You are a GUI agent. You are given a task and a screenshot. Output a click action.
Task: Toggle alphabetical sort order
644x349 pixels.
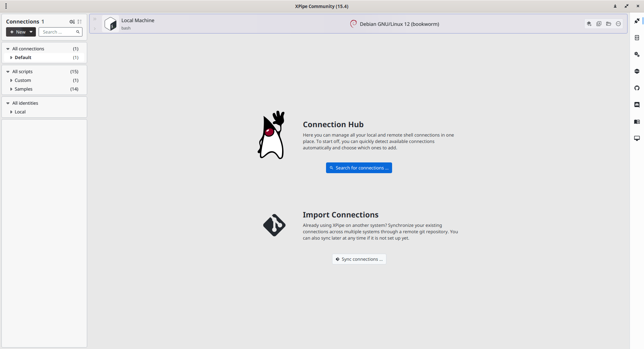point(79,21)
